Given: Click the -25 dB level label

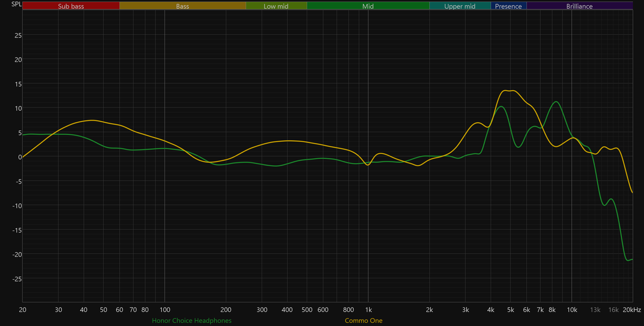Looking at the screenshot, I should coord(16,278).
